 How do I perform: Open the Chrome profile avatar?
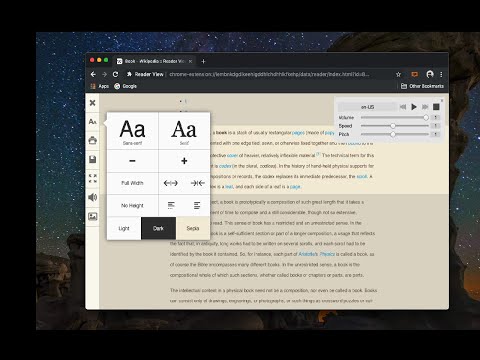[430, 74]
